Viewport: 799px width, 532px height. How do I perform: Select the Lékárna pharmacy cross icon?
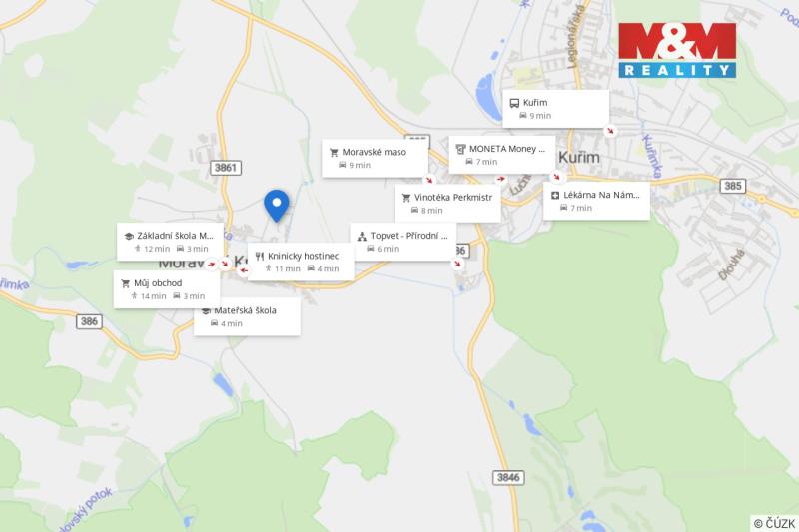555,195
